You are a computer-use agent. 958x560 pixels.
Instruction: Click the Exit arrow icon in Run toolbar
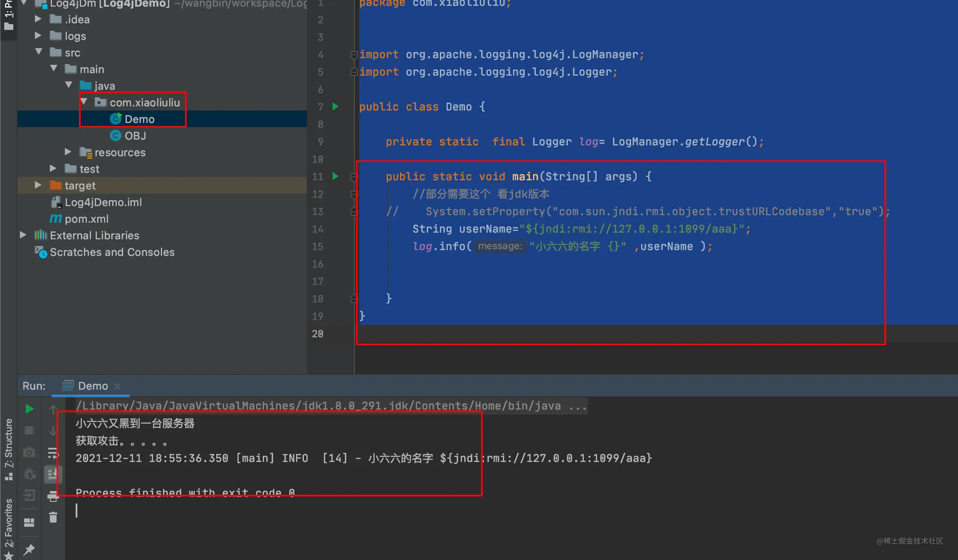pyautogui.click(x=29, y=495)
